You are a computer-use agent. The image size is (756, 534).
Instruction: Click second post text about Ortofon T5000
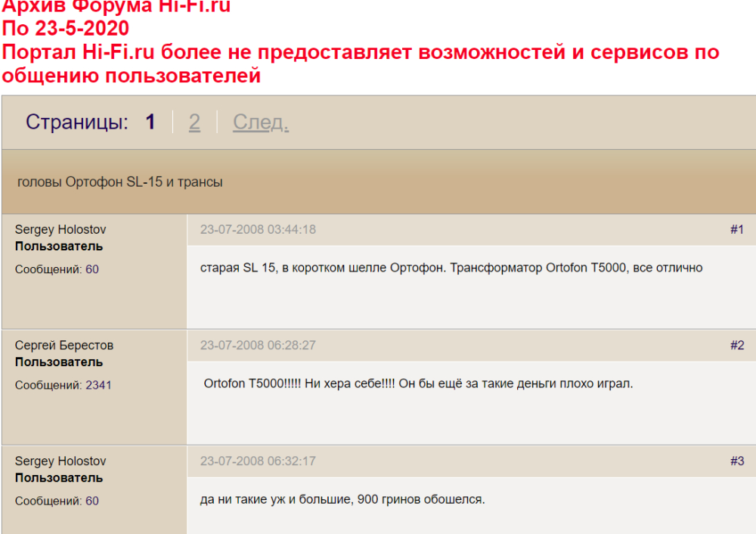[418, 383]
